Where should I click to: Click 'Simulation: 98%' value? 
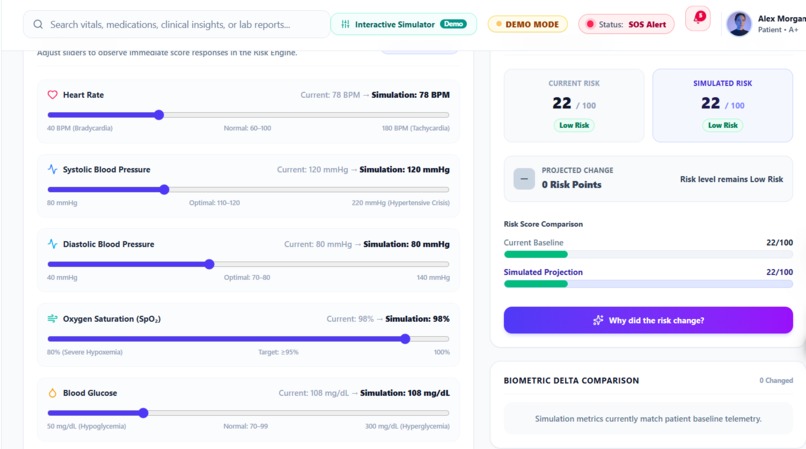(417, 318)
